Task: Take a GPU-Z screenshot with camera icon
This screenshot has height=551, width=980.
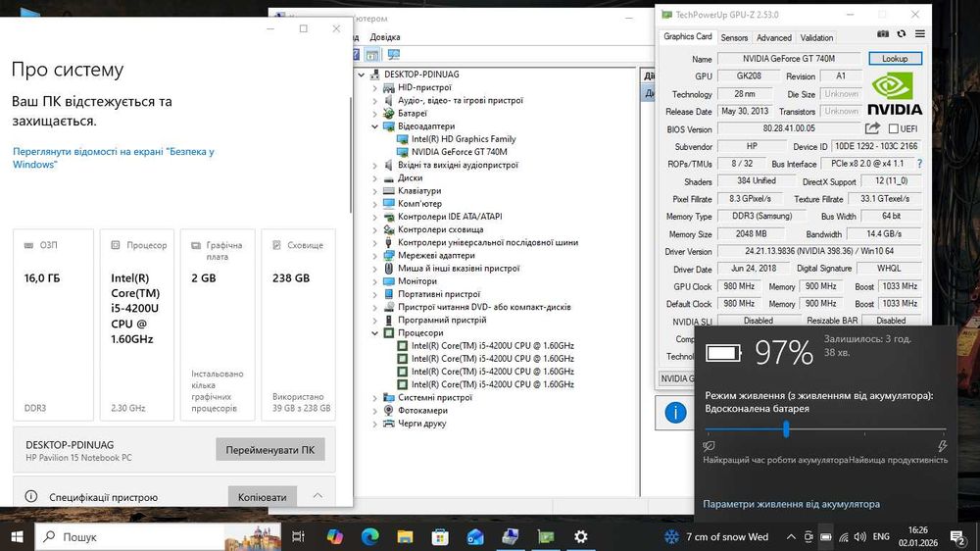Action: pos(883,33)
